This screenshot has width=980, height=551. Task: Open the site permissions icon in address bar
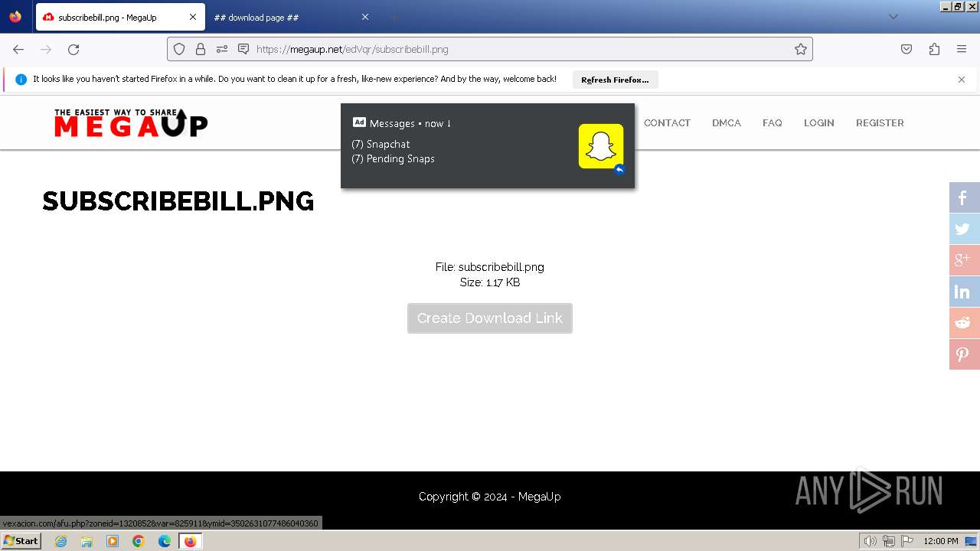tap(222, 49)
